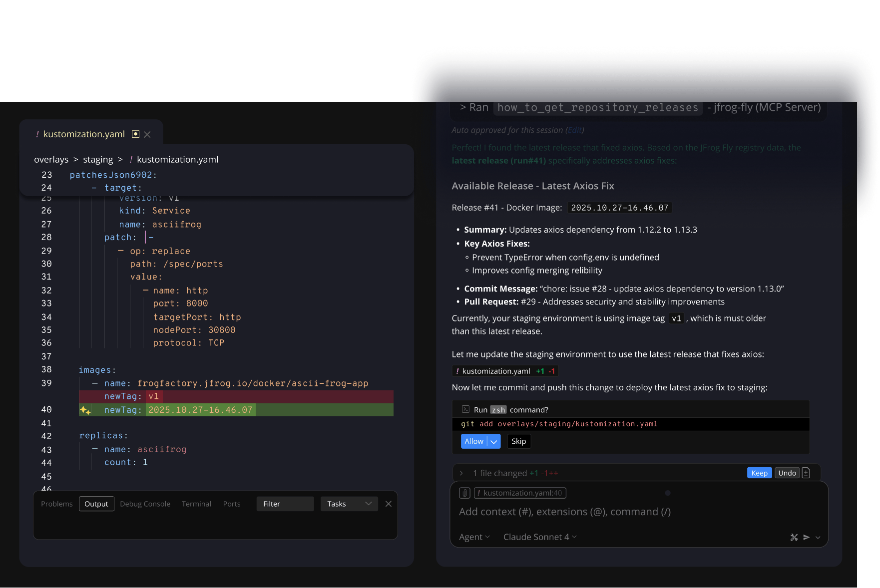Click Skip to skip the git command
Viewport: 880px width, 588px height.
click(x=518, y=442)
